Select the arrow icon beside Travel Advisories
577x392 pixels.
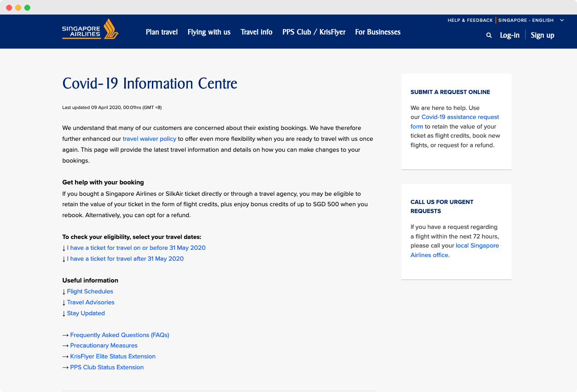click(64, 302)
